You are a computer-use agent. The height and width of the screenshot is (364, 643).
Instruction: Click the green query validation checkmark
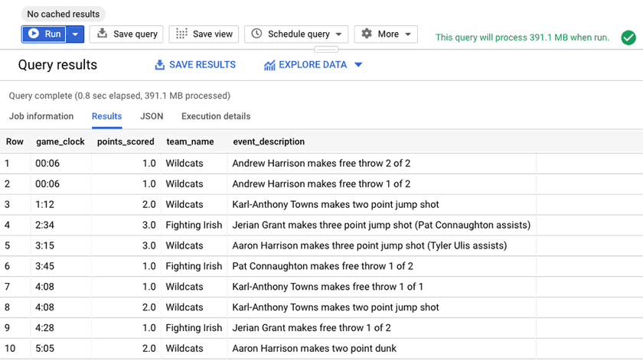click(x=628, y=37)
